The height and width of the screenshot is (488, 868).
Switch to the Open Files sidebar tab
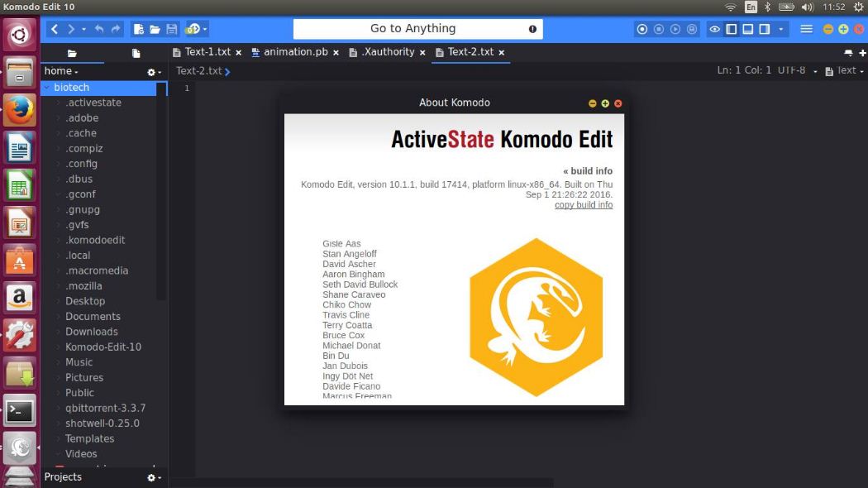pyautogui.click(x=136, y=53)
